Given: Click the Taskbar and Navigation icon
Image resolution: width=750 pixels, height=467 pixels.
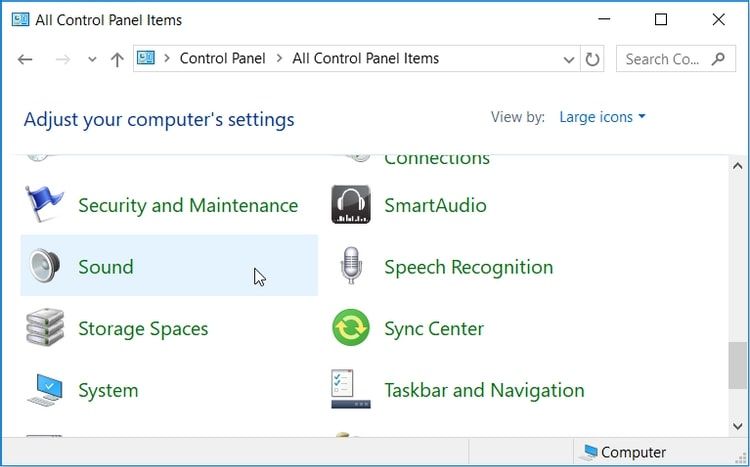Looking at the screenshot, I should point(350,390).
